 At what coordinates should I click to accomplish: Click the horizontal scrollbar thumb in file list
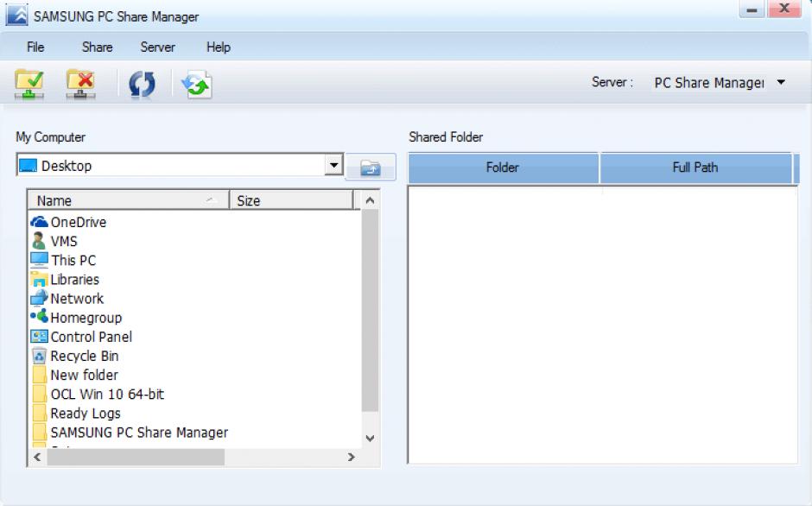[136, 457]
